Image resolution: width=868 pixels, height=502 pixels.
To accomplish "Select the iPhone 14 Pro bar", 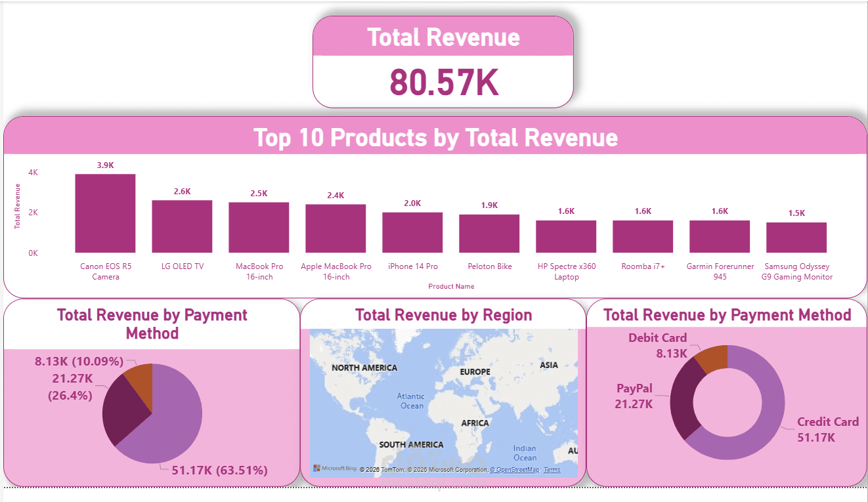I will pyautogui.click(x=412, y=233).
